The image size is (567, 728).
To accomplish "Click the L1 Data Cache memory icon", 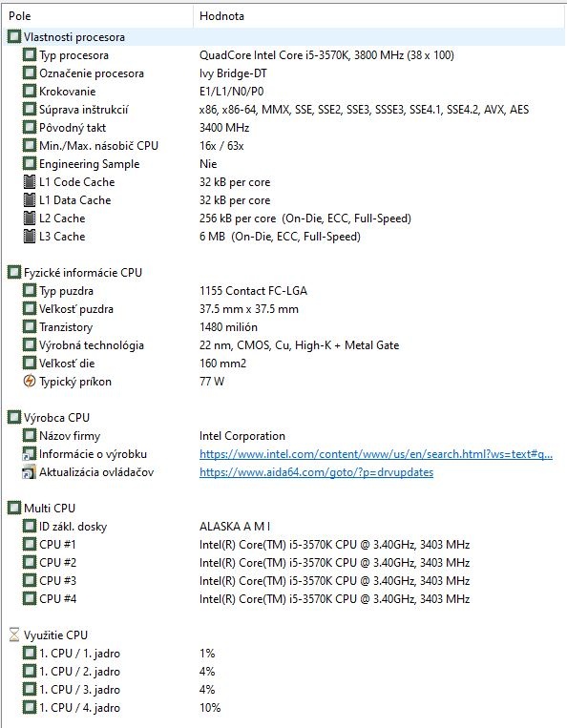I will [x=30, y=199].
